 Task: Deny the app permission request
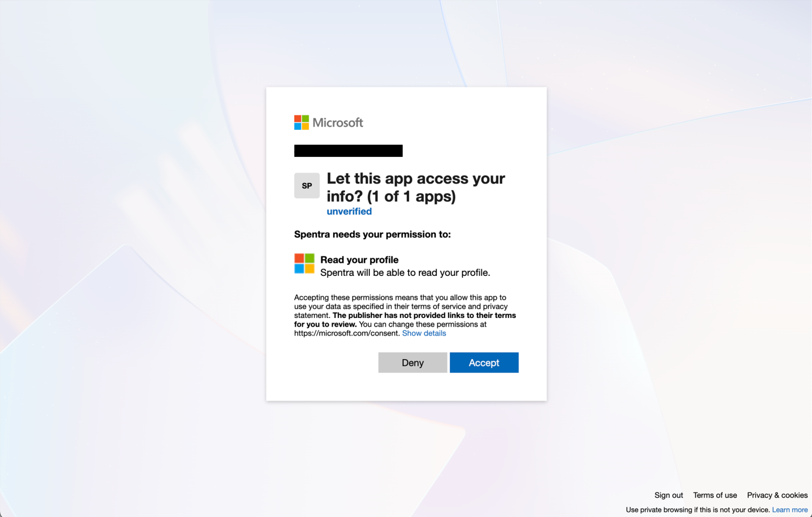click(x=412, y=362)
